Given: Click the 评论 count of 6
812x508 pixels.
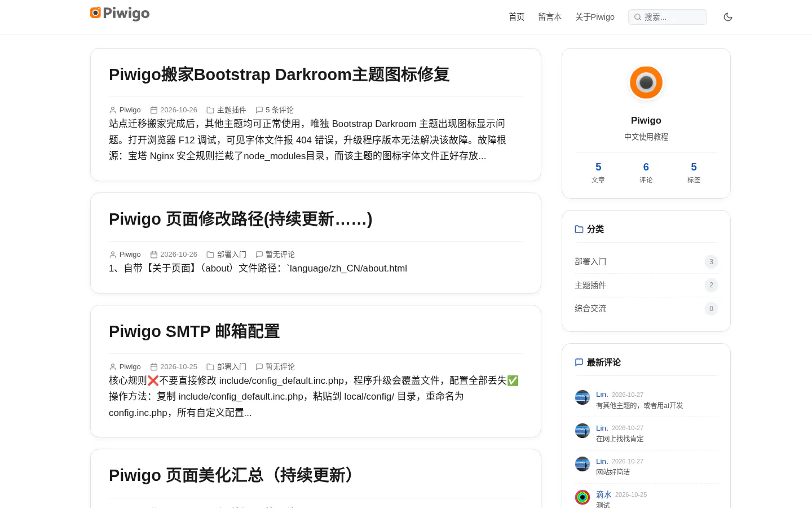Looking at the screenshot, I should click(646, 172).
